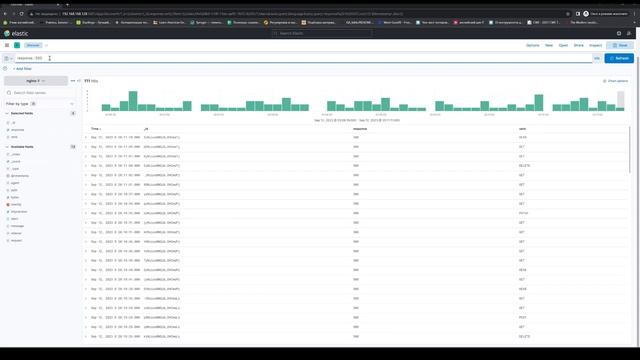Select the _score available field
This screenshot has height=360, width=640.
(x=16, y=162)
